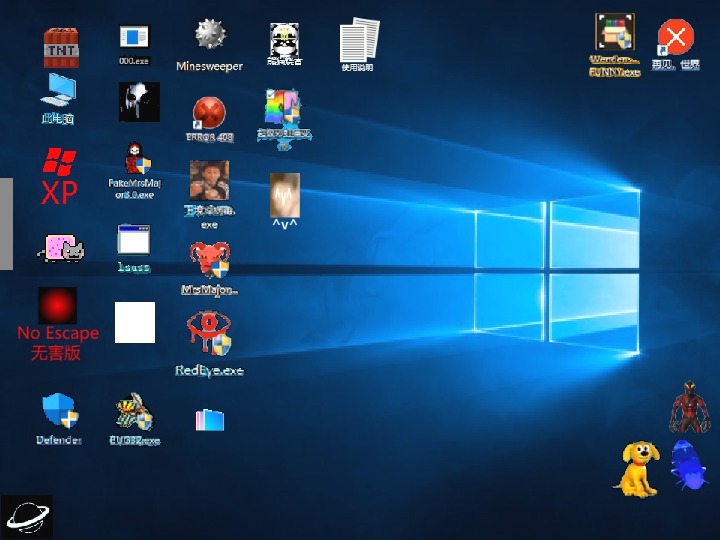Open the rainbow-colored program icon
This screenshot has height=540, width=720.
tap(284, 119)
